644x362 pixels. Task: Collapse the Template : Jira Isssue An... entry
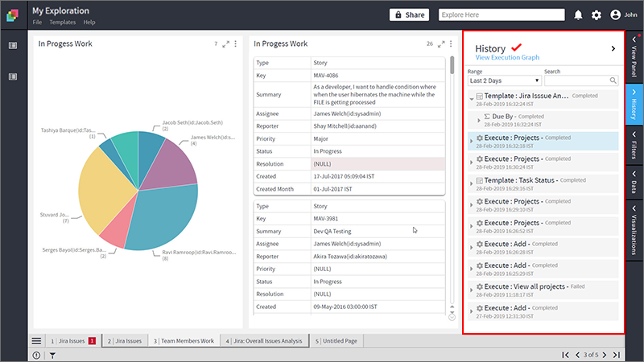pos(472,99)
